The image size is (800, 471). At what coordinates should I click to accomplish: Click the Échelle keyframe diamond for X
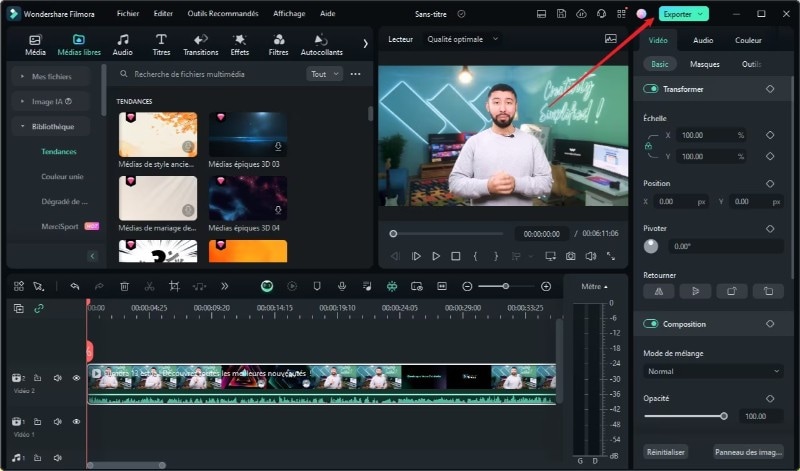coord(770,135)
